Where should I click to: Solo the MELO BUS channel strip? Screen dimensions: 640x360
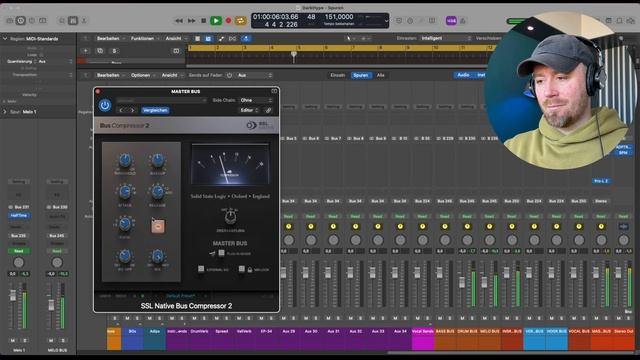pos(495,318)
